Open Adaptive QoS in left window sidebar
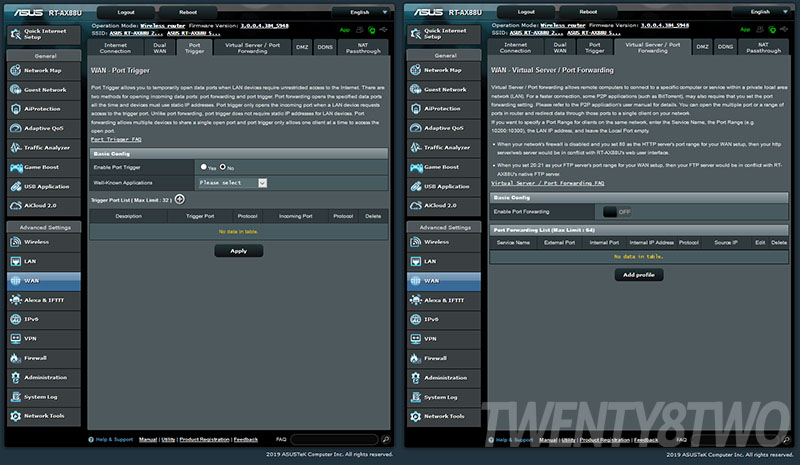 click(x=44, y=129)
